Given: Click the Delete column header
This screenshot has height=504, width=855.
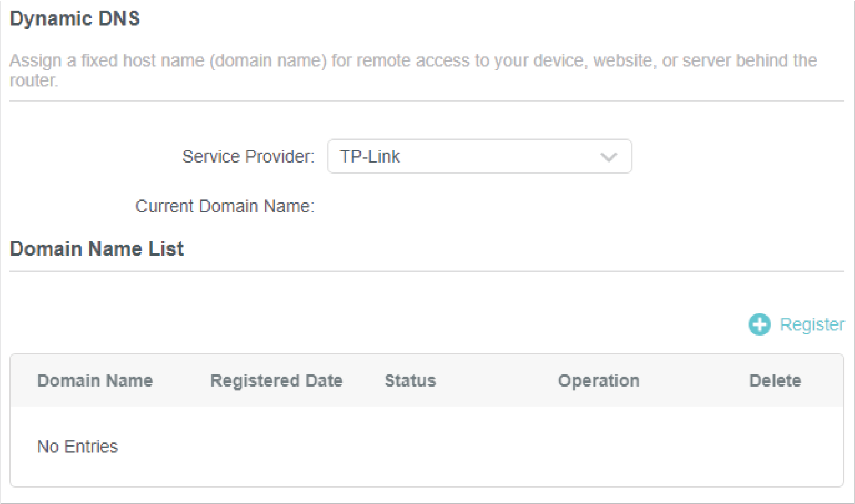Looking at the screenshot, I should point(775,381).
